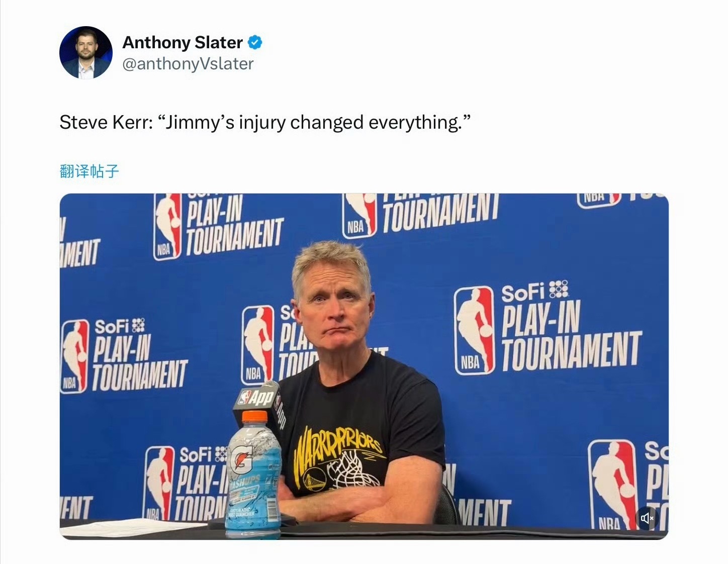Visit the @anthonyVslater handle
This screenshot has height=564, width=728.
click(x=188, y=64)
